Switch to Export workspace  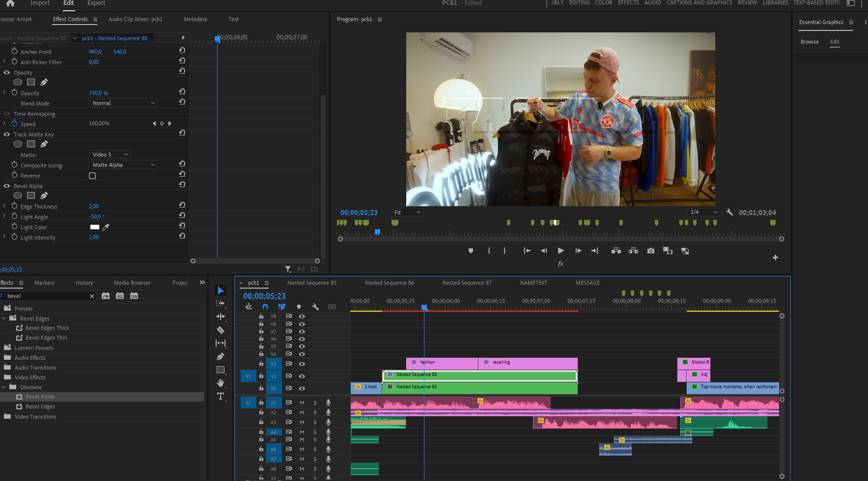[96, 3]
